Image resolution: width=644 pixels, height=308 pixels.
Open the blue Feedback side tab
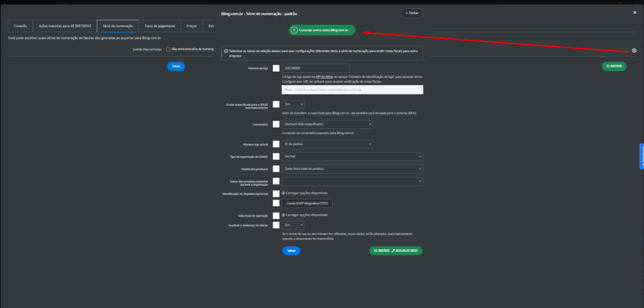[641, 156]
